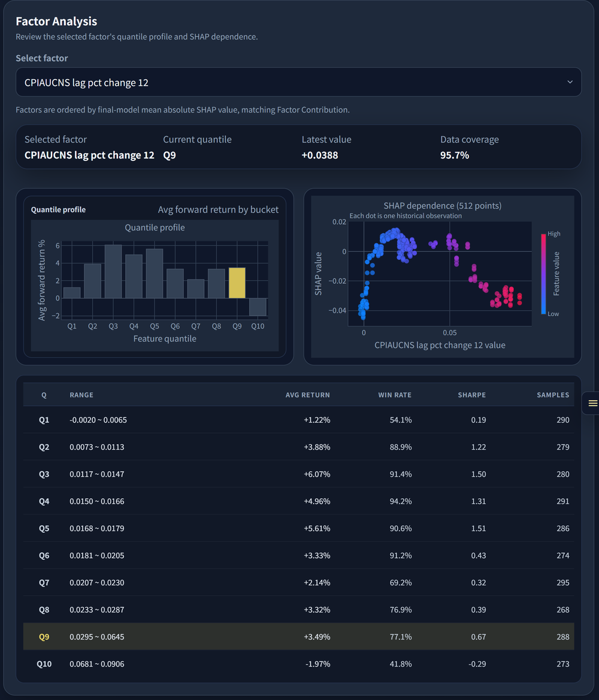Screen dimensions: 599x700
Task: Click the Feature value color scale bar
Action: [543, 274]
